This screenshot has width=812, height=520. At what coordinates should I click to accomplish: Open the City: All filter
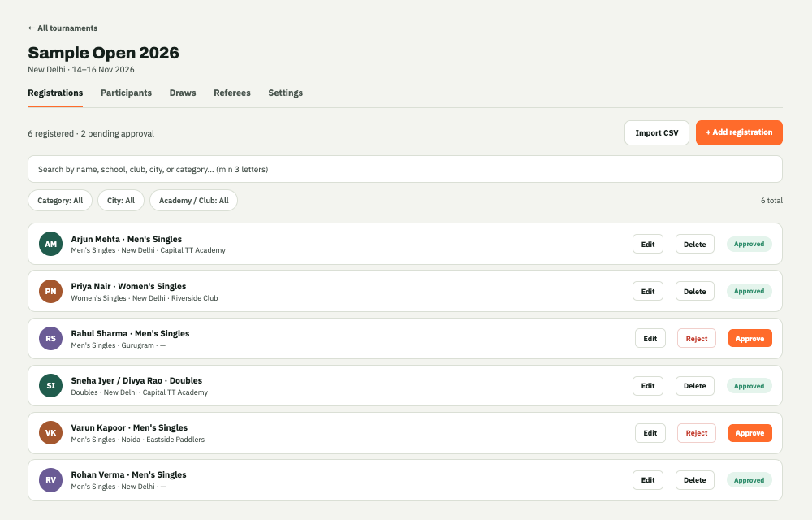pos(121,201)
